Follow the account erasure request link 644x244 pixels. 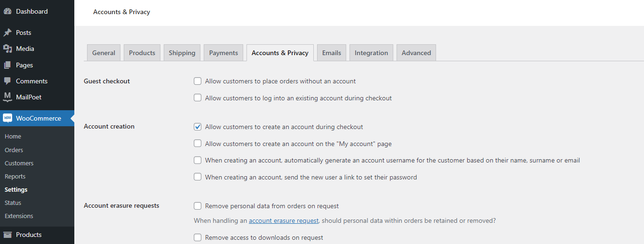[x=284, y=220]
